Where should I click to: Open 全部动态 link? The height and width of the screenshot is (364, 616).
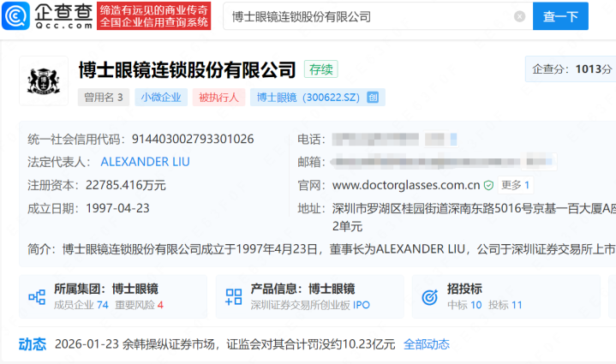click(427, 344)
